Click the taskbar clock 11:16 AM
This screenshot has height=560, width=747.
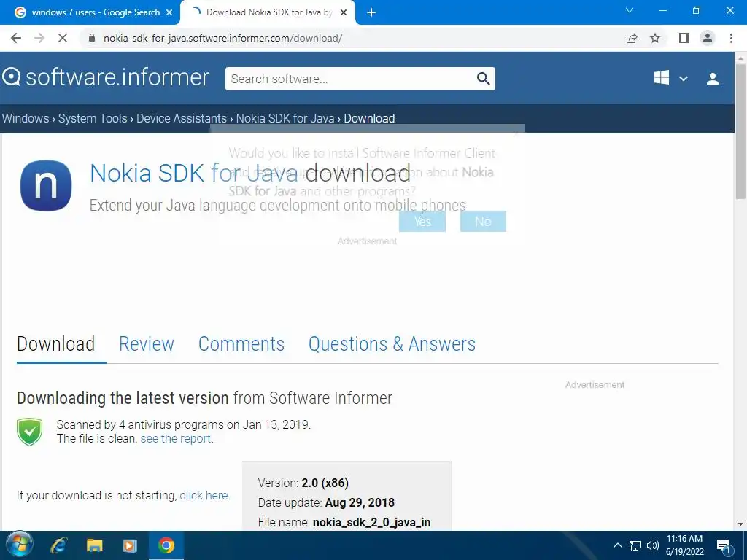coord(684,539)
